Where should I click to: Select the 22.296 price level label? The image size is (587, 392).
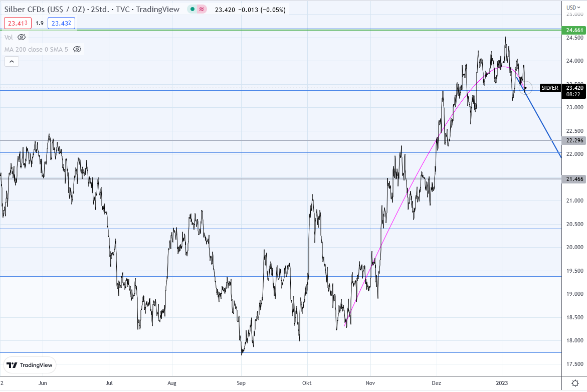(x=574, y=140)
